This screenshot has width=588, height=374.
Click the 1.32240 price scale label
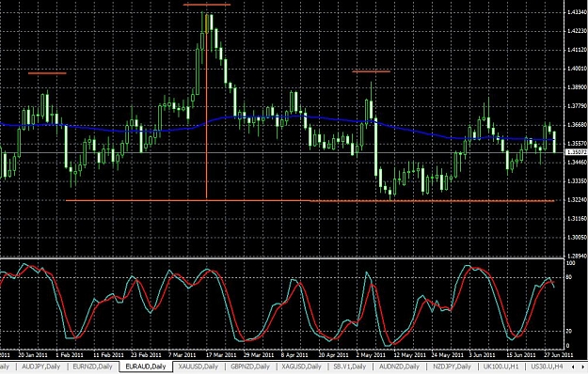[x=577, y=199]
